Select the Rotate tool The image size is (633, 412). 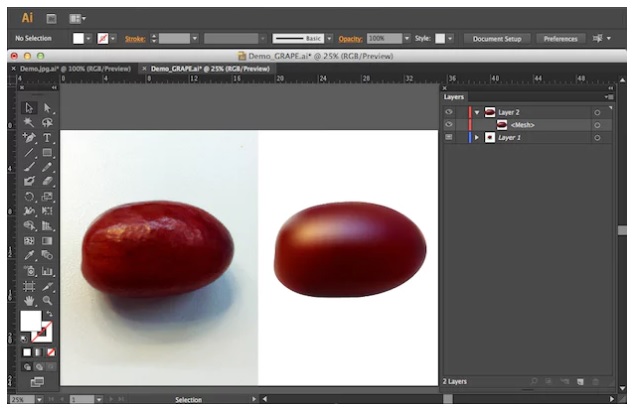click(x=29, y=197)
